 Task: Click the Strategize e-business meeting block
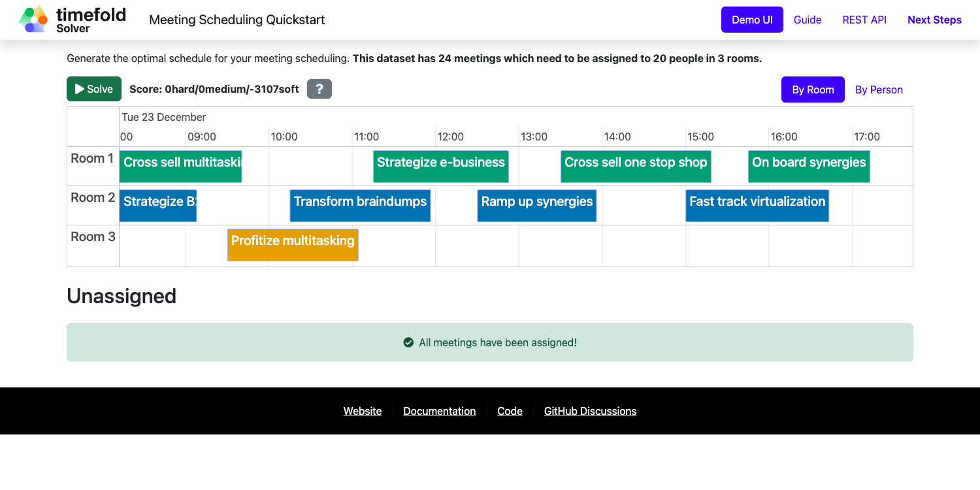pyautogui.click(x=440, y=166)
